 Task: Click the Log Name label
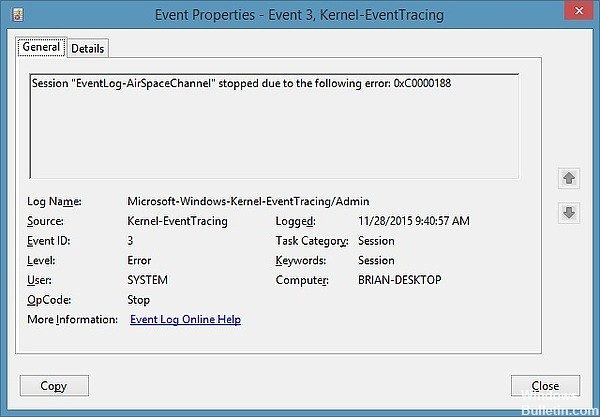54,201
